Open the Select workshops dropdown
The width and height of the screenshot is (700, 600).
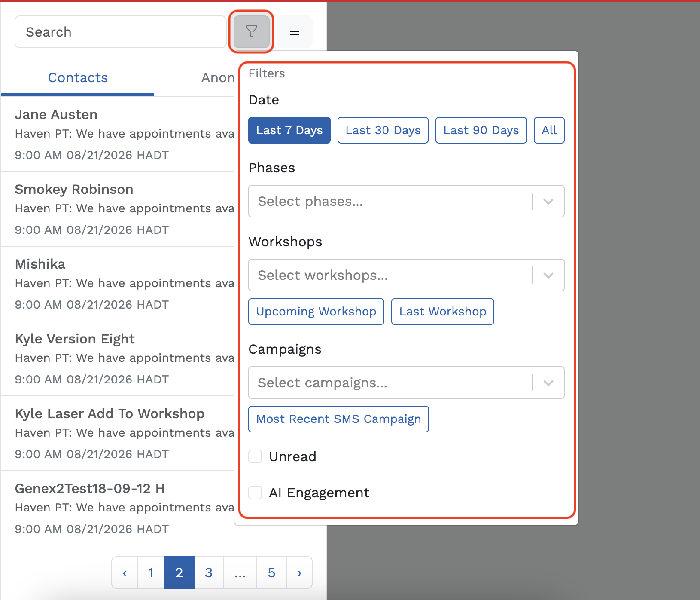[x=406, y=275]
